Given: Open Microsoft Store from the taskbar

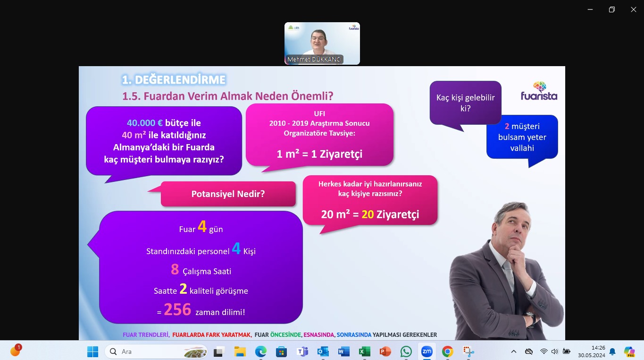Looking at the screenshot, I should [x=281, y=351].
